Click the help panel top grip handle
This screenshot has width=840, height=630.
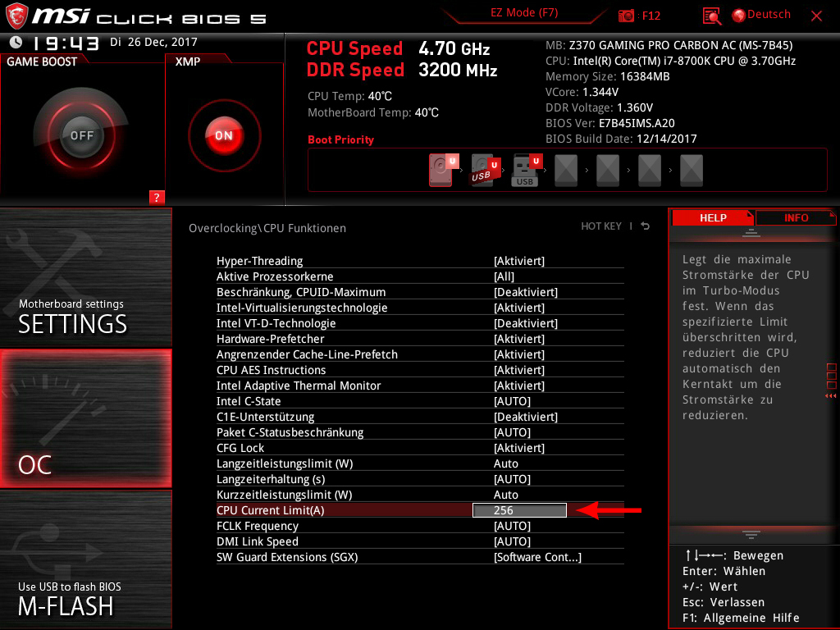pos(751,232)
